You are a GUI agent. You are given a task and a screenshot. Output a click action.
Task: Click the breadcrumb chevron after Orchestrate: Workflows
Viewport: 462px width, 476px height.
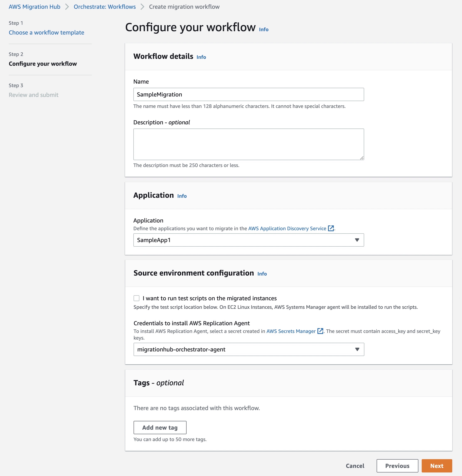pyautogui.click(x=143, y=7)
